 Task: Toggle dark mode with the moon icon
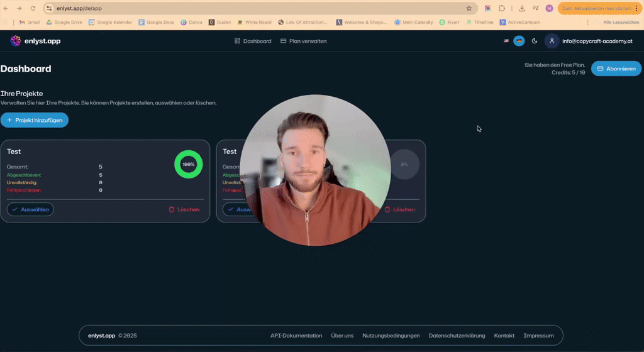535,41
